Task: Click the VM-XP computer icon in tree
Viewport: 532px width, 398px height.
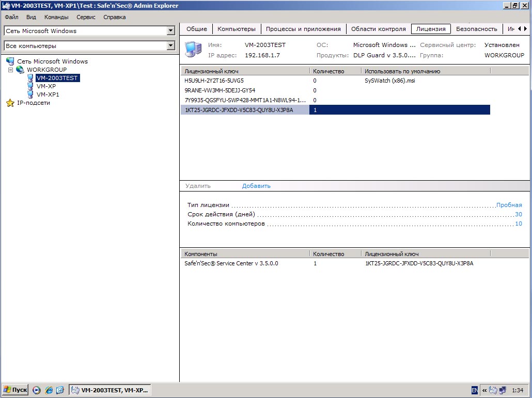Action: point(30,86)
